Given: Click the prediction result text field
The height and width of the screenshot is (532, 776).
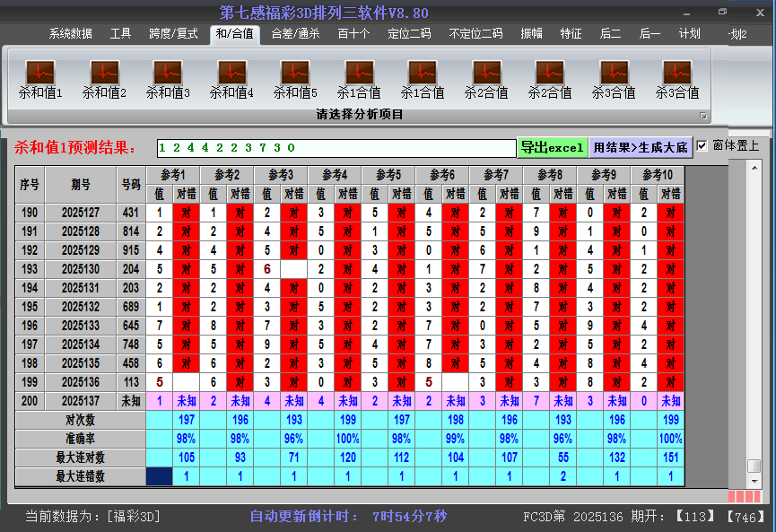Looking at the screenshot, I should coord(336,148).
